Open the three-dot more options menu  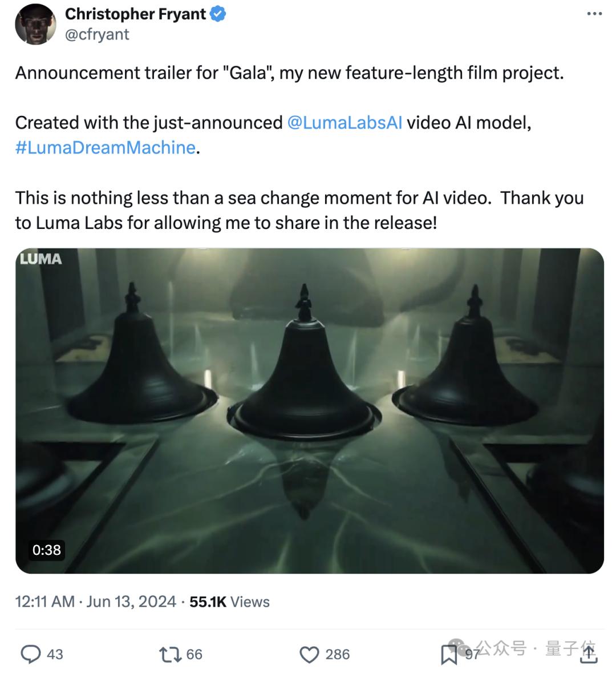click(594, 14)
